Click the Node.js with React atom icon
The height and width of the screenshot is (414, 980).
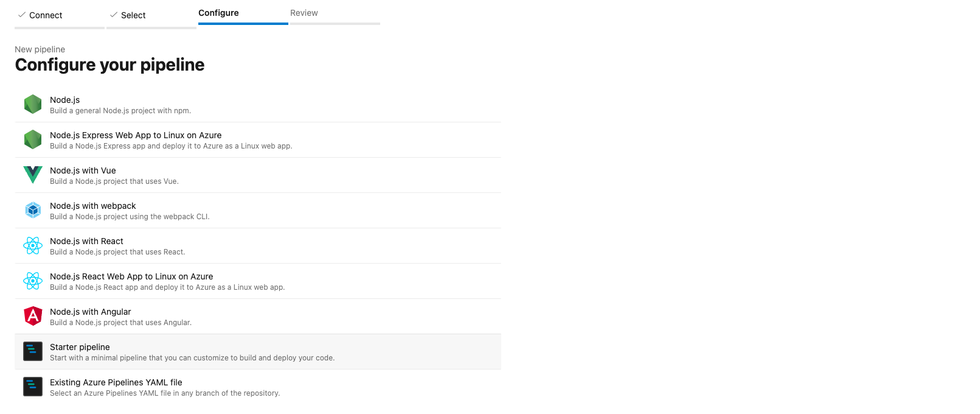pos(33,245)
